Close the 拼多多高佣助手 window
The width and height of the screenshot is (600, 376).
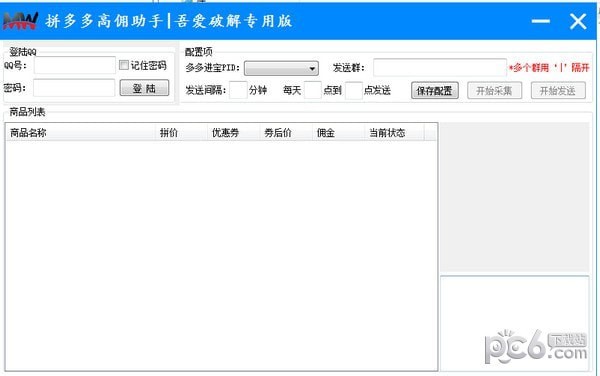578,21
